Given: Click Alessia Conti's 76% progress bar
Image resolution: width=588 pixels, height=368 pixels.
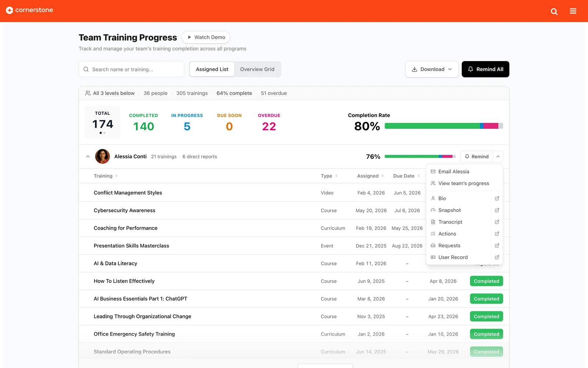Looking at the screenshot, I should 420,156.
